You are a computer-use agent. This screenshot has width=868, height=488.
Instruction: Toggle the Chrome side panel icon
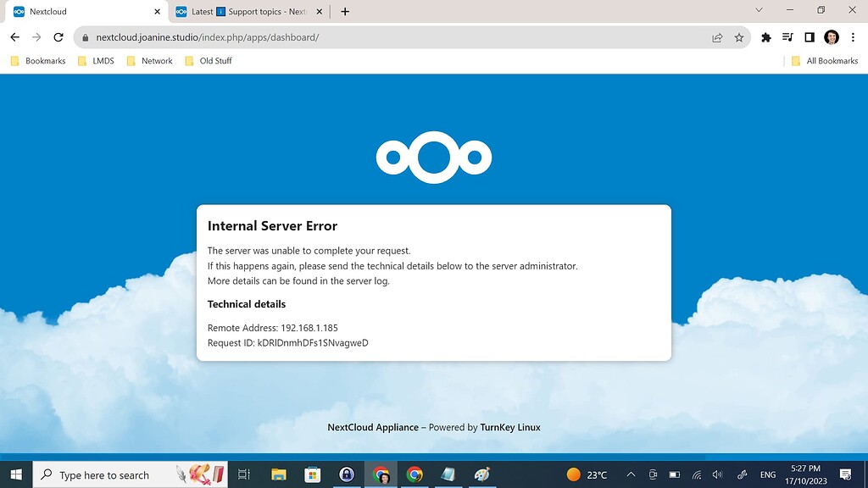(x=810, y=37)
